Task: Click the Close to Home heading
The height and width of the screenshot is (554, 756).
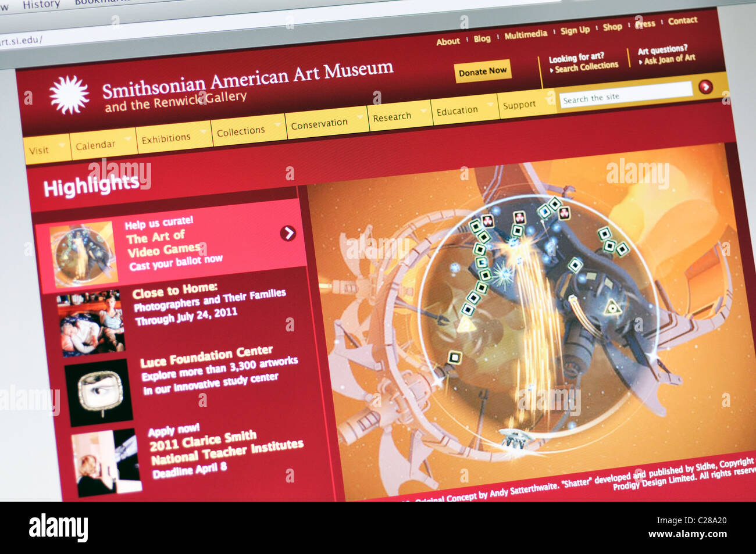Action: point(175,291)
